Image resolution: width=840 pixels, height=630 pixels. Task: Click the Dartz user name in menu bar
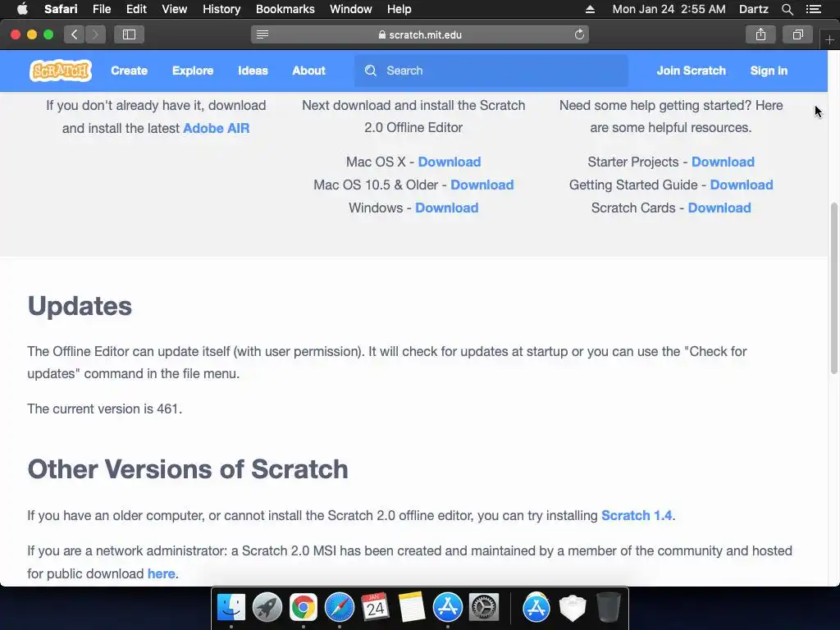[x=753, y=9]
